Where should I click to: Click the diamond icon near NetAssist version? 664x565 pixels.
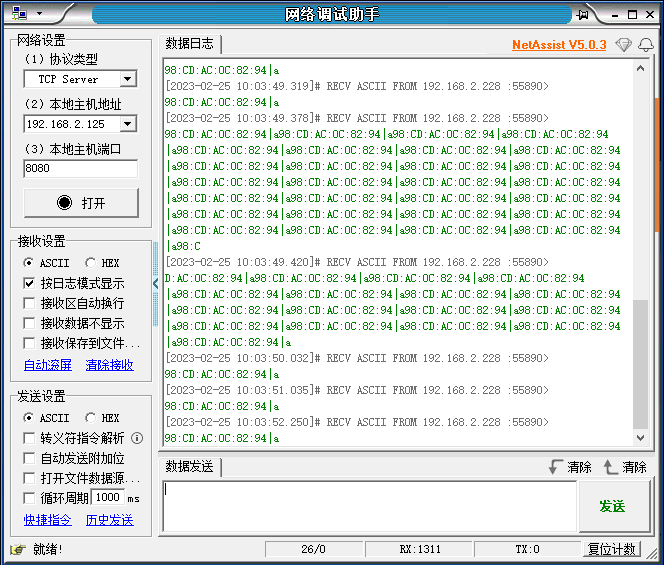pyautogui.click(x=623, y=44)
